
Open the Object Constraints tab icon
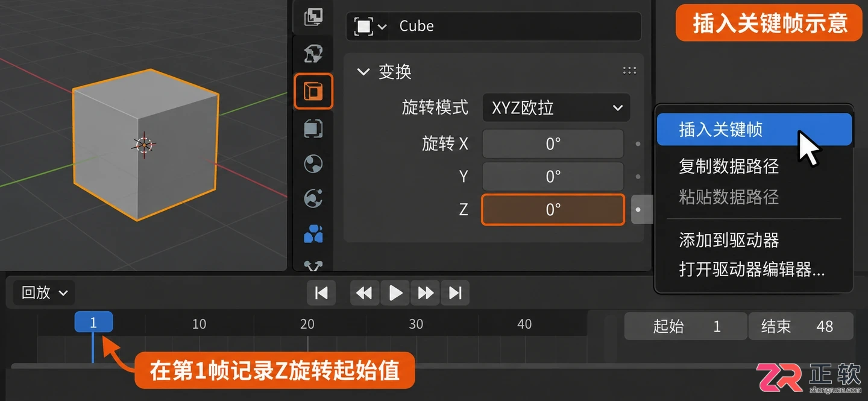click(x=313, y=233)
